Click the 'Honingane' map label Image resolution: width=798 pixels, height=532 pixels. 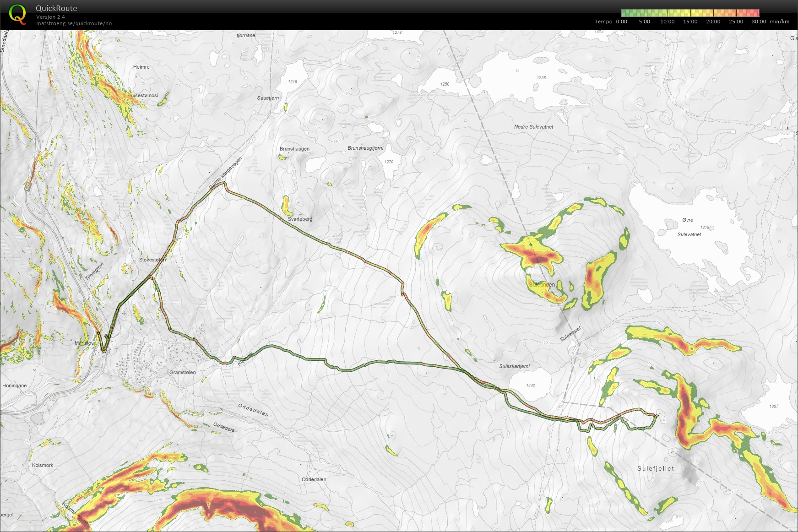(x=14, y=385)
